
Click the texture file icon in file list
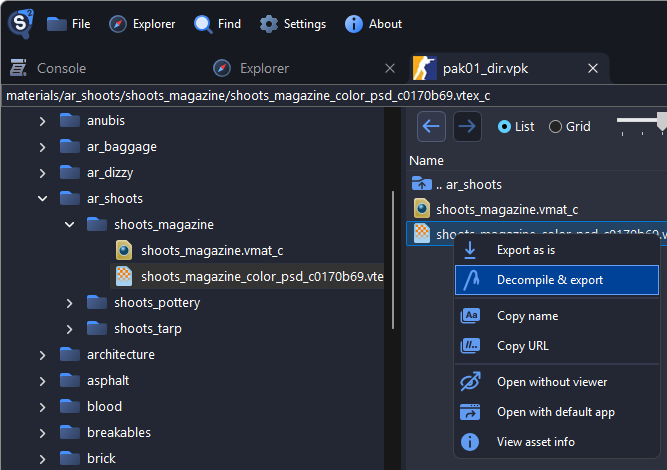point(422,233)
